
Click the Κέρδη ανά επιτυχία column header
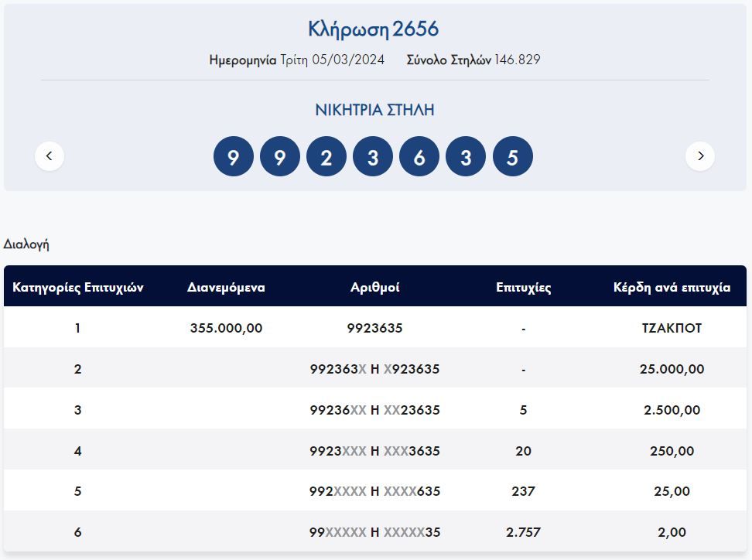[x=672, y=288]
